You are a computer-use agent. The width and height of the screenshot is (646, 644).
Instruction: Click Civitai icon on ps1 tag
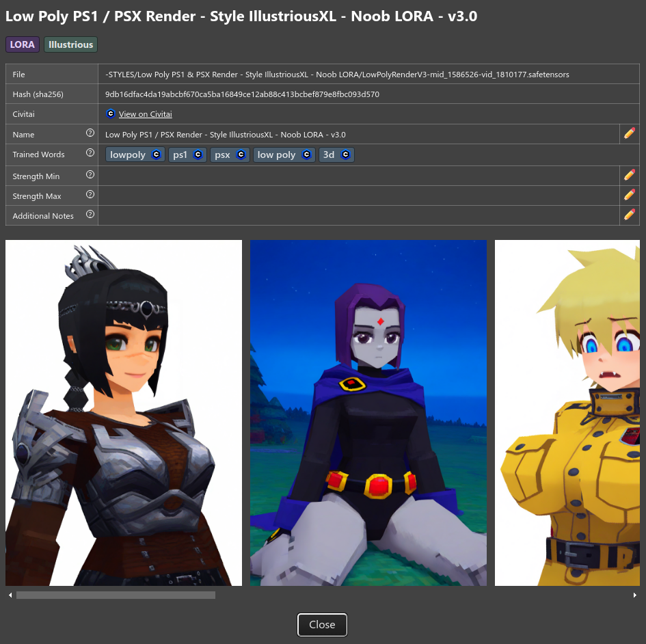(x=198, y=155)
